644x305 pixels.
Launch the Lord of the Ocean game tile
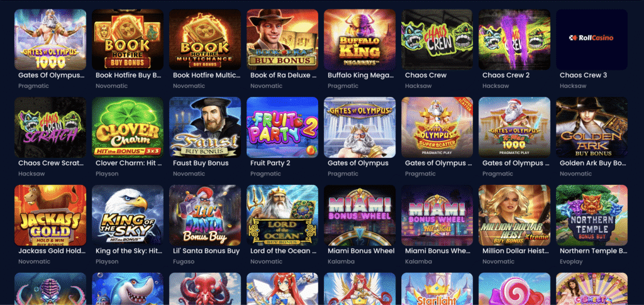click(x=282, y=215)
